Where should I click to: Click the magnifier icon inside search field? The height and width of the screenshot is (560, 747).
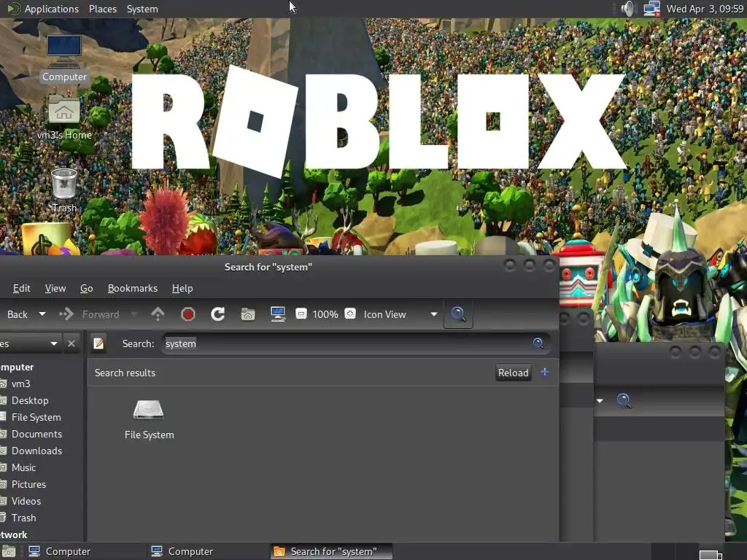coord(538,343)
